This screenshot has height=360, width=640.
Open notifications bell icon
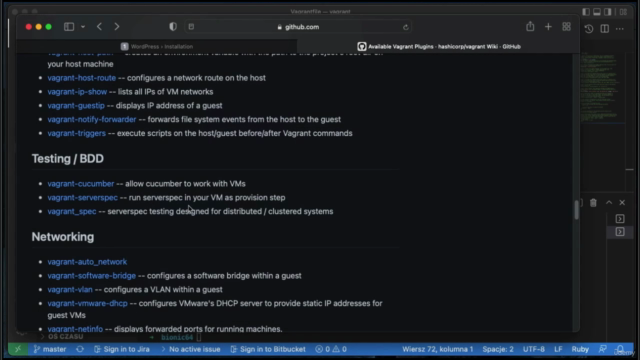[620, 349]
